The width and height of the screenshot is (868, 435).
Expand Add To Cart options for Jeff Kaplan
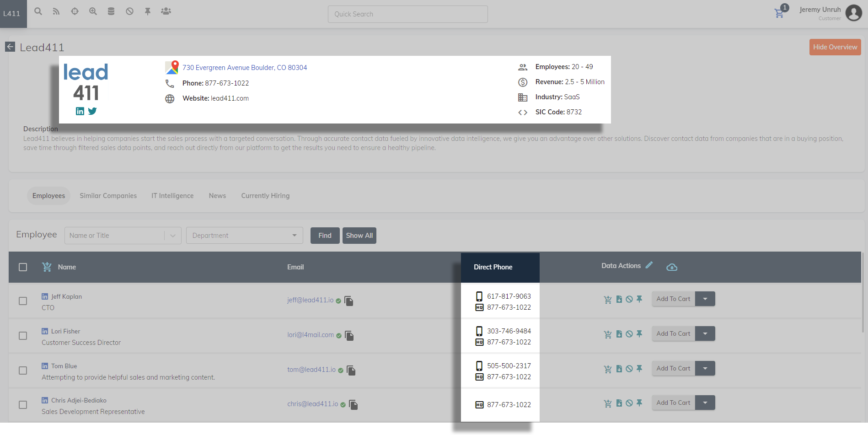[x=705, y=299]
